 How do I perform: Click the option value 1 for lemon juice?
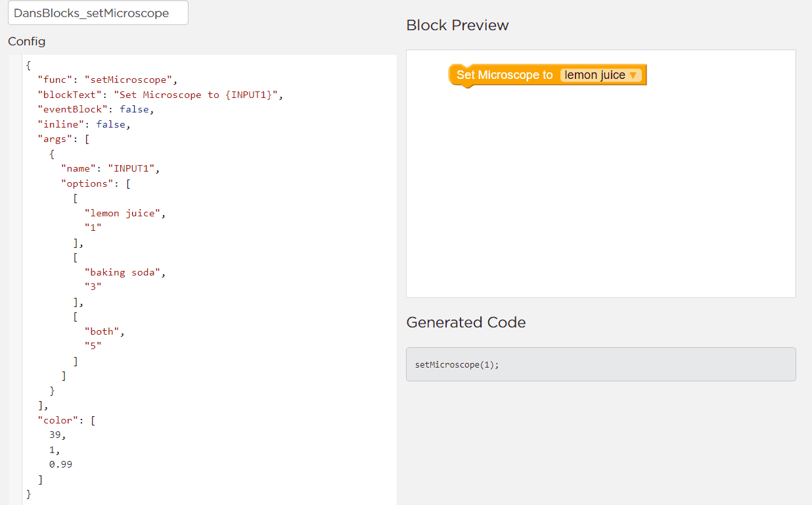[x=93, y=227]
